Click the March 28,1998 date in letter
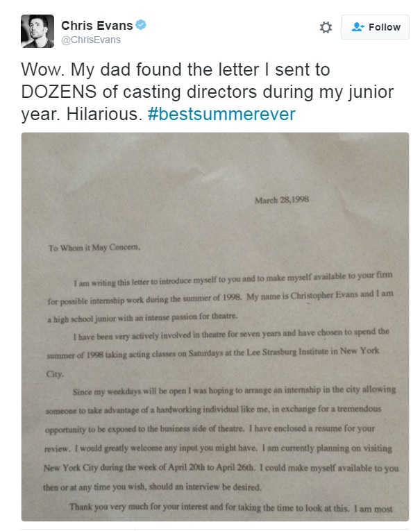This screenshot has height=531, width=420. [282, 200]
